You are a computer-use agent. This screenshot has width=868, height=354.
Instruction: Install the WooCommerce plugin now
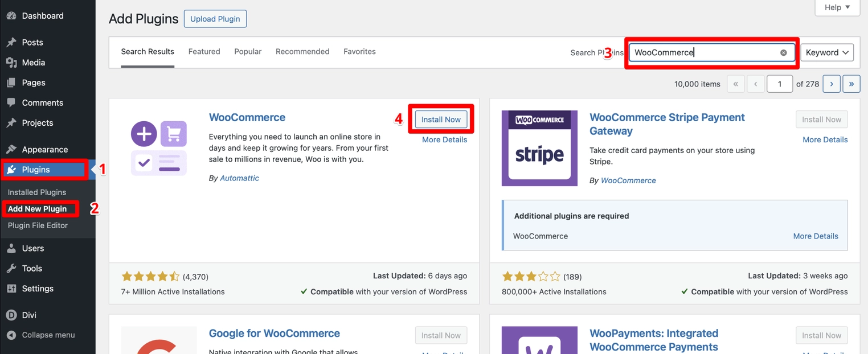click(x=441, y=120)
